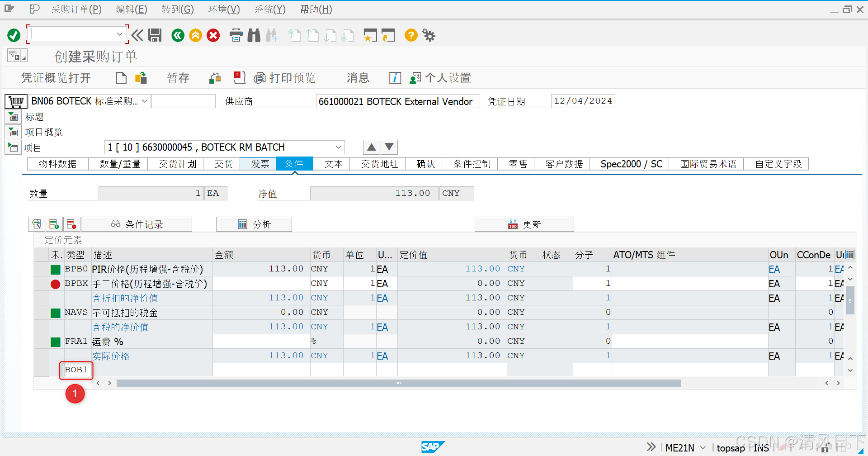Screen dimensions: 868x456
Task: Click the blue Help info icon
Action: point(395,78)
